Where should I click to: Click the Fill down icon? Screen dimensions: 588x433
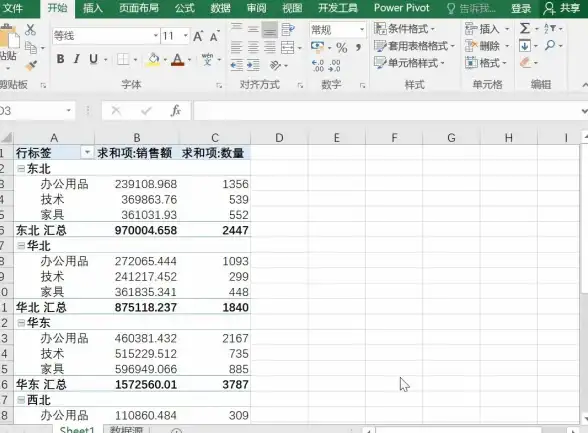(525, 46)
